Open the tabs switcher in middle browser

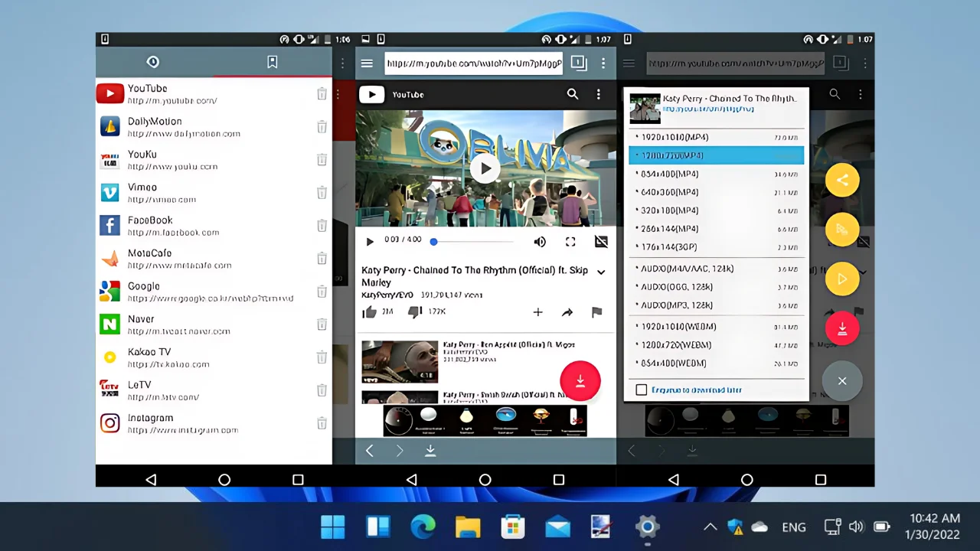579,64
